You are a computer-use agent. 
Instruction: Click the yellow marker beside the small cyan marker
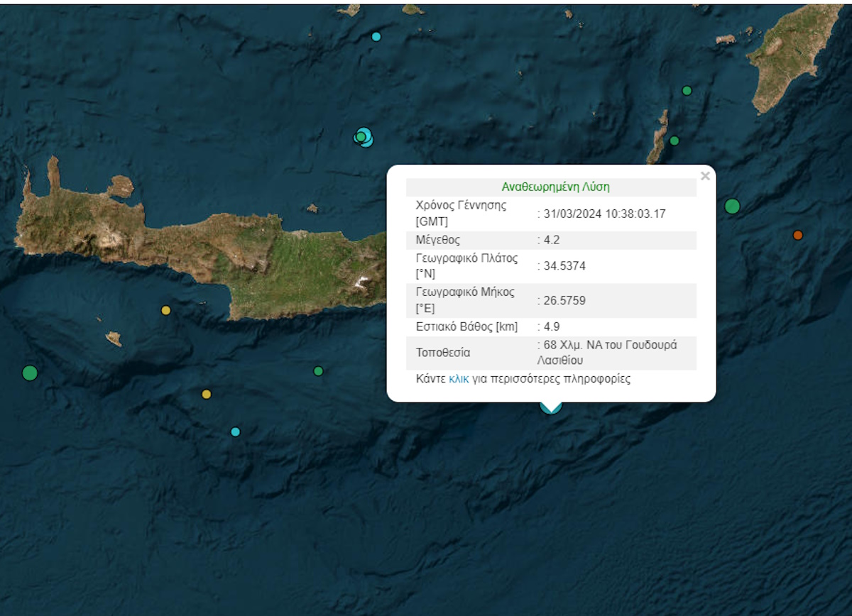207,395
